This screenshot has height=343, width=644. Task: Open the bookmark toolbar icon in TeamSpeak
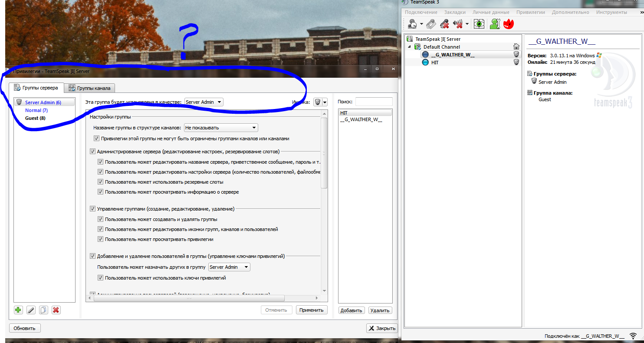430,24
